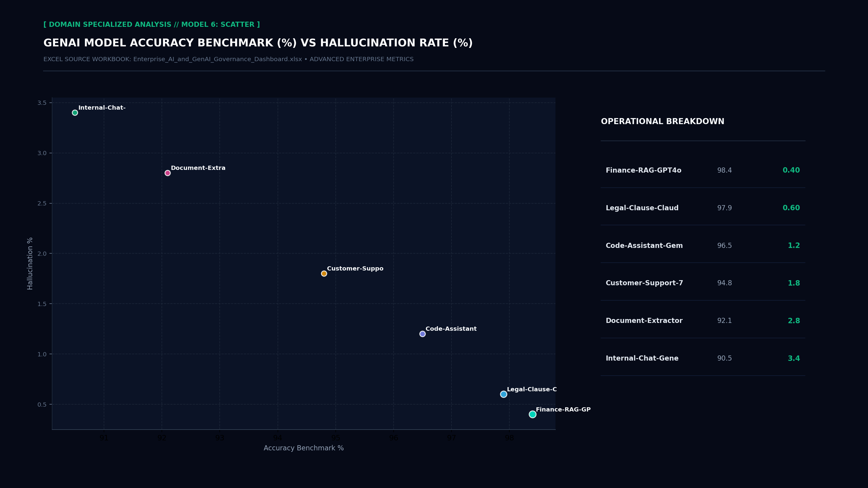Click the 0.5 y-axis tick label
Viewport: 868px width, 488px height.
pos(42,405)
